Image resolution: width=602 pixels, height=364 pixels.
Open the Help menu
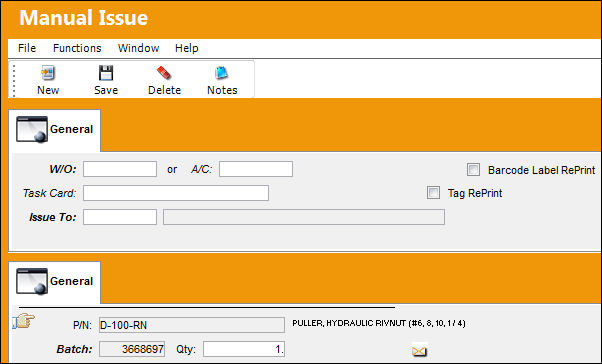(187, 48)
